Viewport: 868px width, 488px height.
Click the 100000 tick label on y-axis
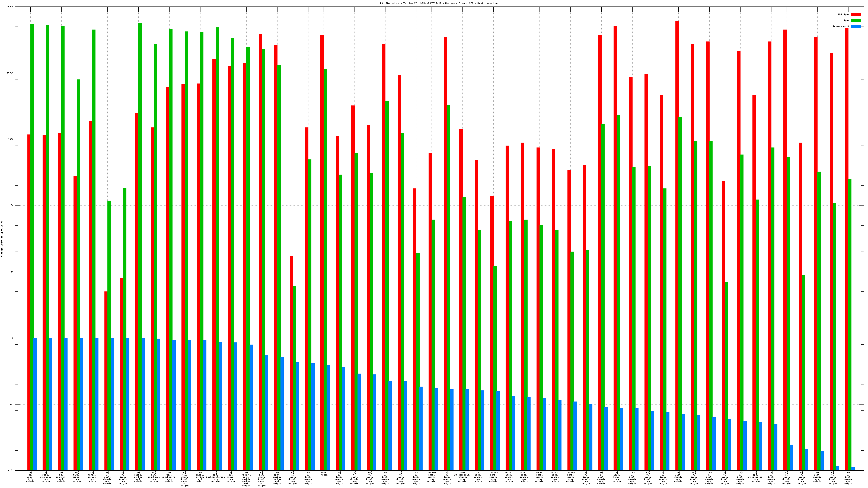click(x=9, y=7)
